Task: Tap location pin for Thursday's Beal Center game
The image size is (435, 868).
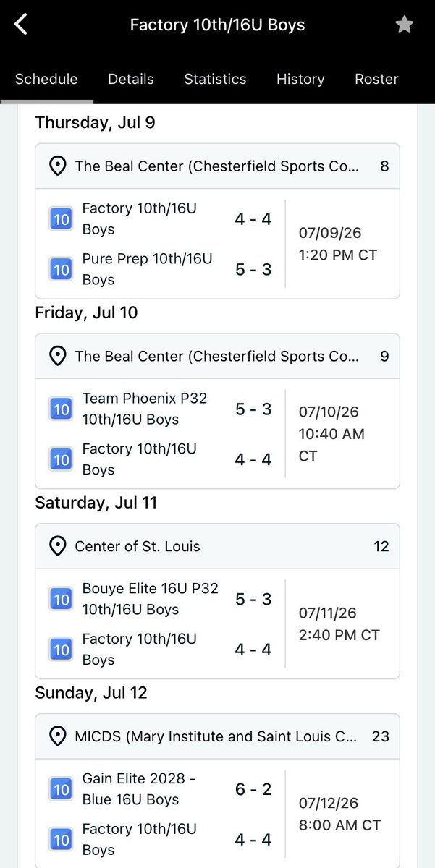Action: click(x=57, y=166)
